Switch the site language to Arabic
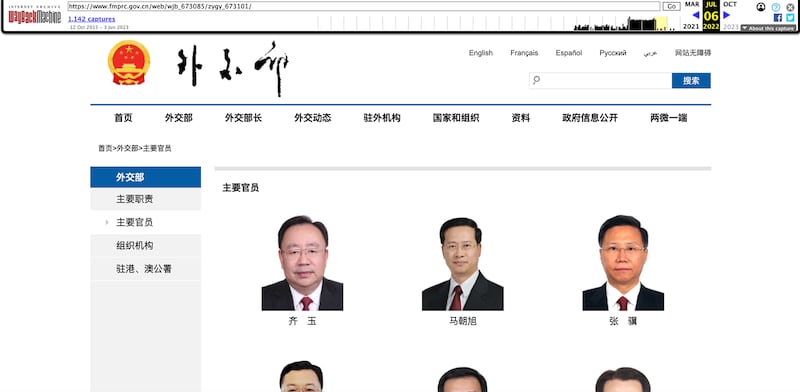The width and height of the screenshot is (800, 392). pyautogui.click(x=650, y=53)
